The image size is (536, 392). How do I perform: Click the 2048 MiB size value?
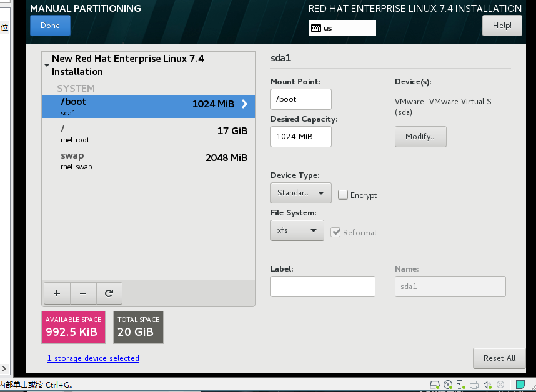point(226,158)
